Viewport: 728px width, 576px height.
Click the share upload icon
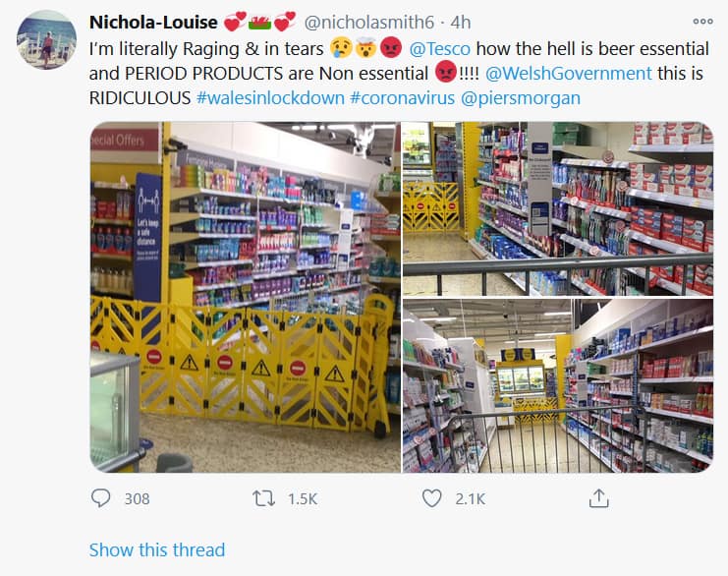[598, 498]
